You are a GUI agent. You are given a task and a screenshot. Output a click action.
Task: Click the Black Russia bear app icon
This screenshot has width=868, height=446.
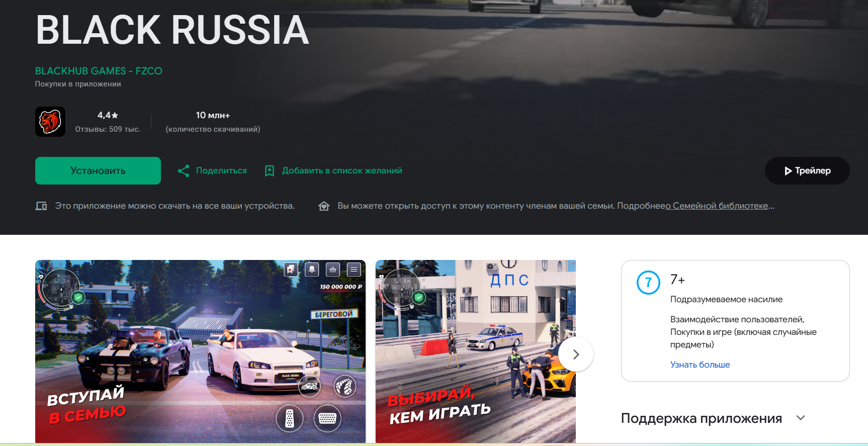(50, 122)
